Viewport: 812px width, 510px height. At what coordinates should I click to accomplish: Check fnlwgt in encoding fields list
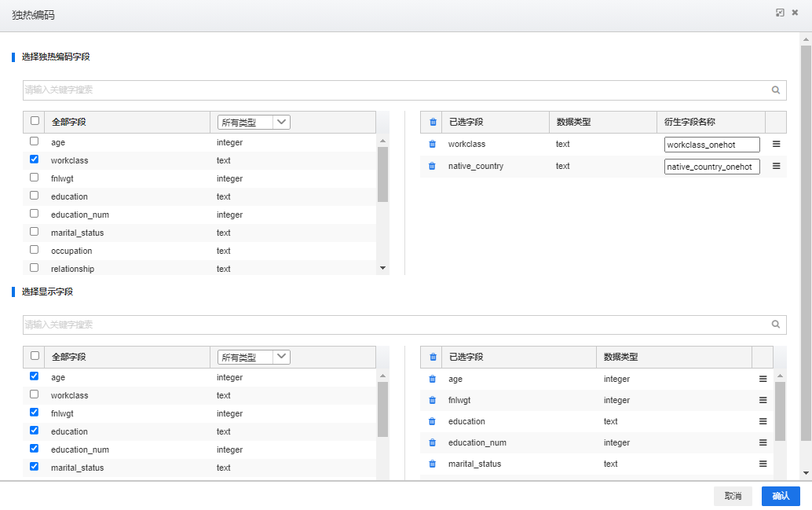coord(35,178)
